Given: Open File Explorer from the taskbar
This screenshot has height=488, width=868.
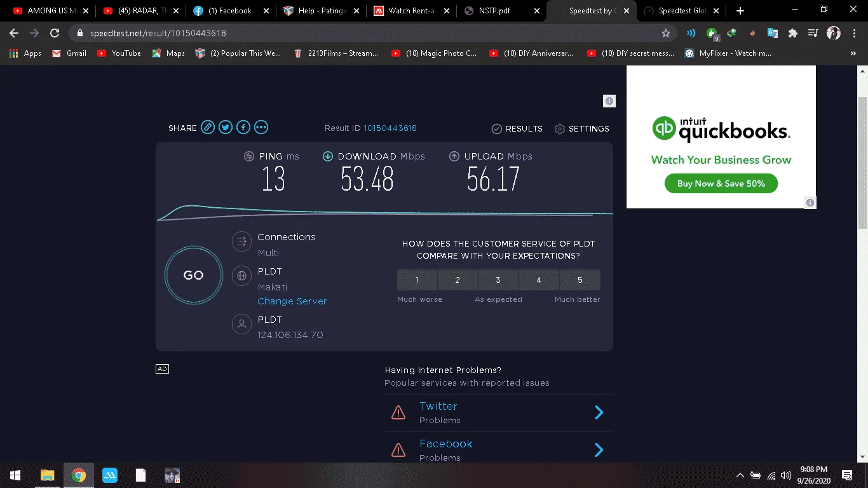Looking at the screenshot, I should coord(48,475).
